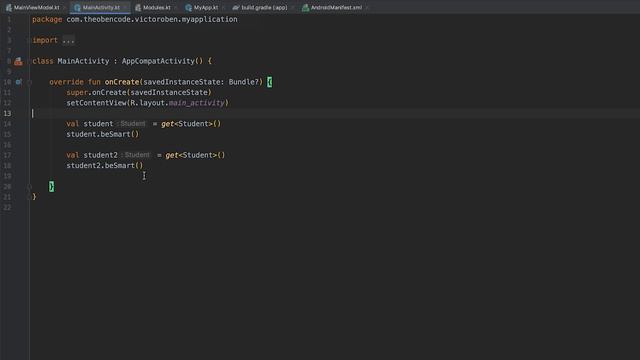The image size is (640, 360).
Task: Open the Modules.kt tab
Action: [x=156, y=7]
